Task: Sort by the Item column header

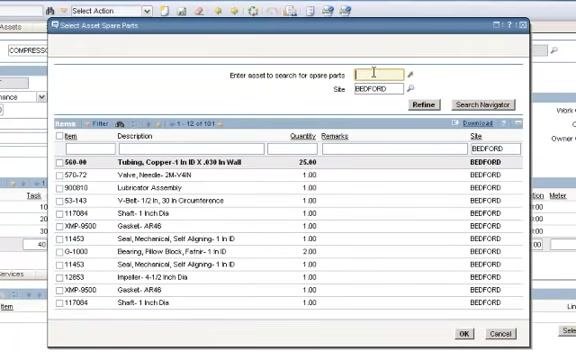Action: (x=71, y=136)
